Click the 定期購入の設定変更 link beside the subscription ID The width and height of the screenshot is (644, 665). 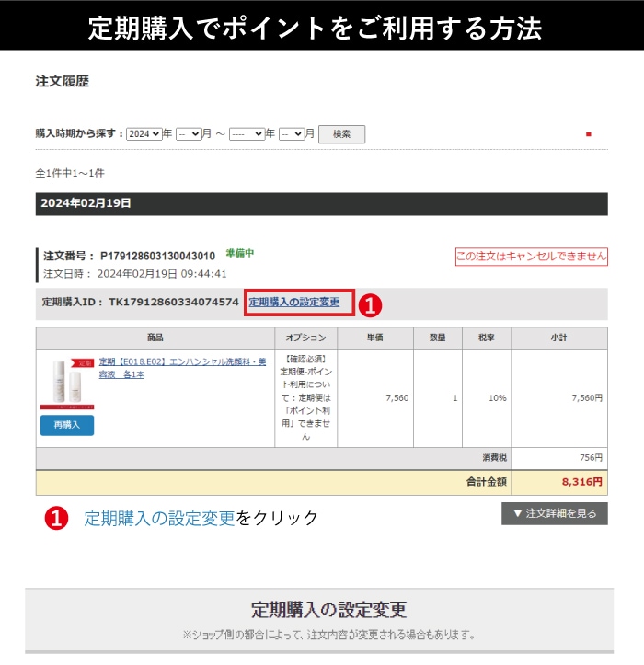coord(293,302)
